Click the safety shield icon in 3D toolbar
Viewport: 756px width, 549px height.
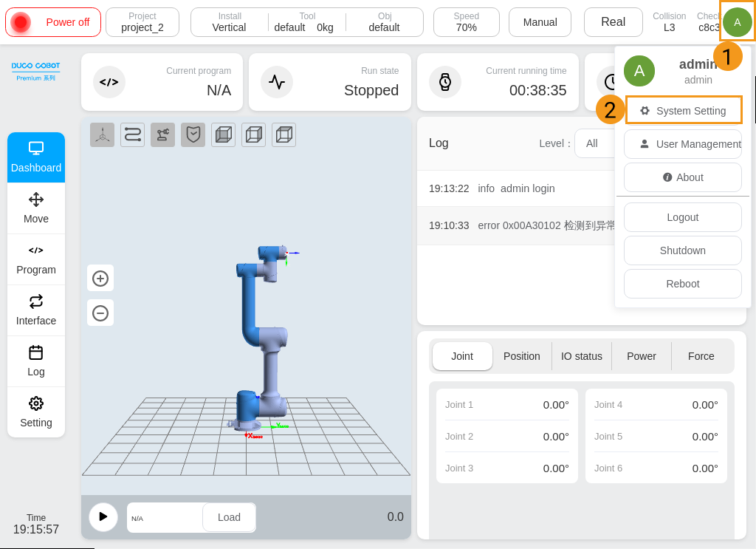click(193, 134)
